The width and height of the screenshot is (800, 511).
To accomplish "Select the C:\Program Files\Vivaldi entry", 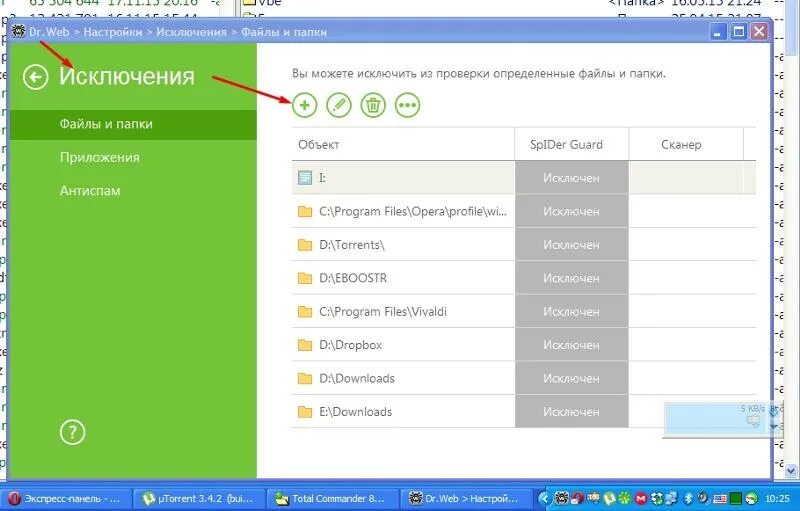I will click(403, 312).
